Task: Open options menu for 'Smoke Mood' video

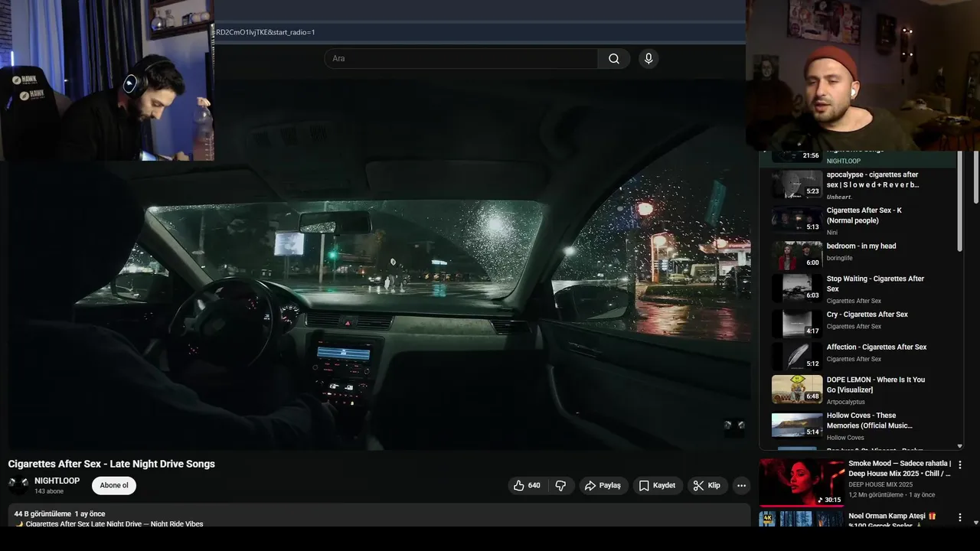Action: (x=960, y=465)
